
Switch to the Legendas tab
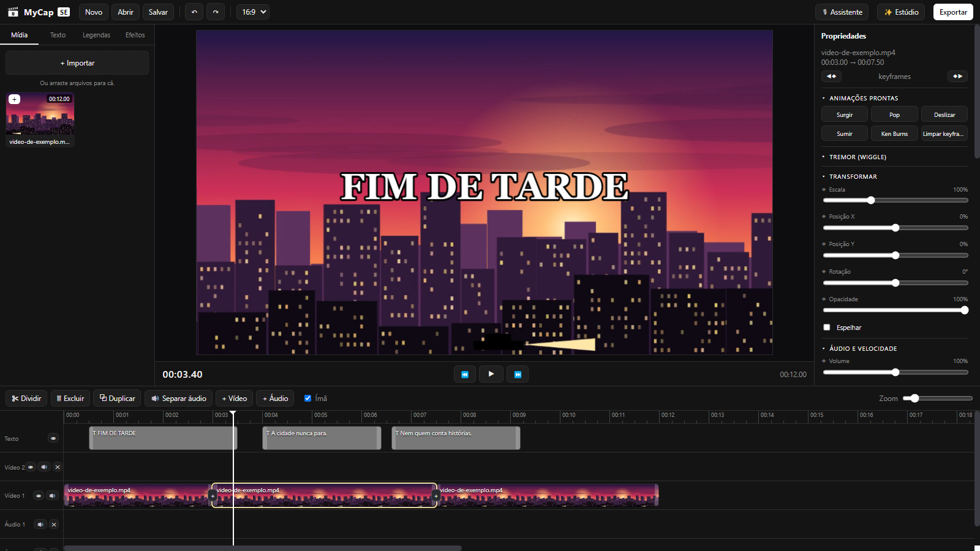(97, 35)
